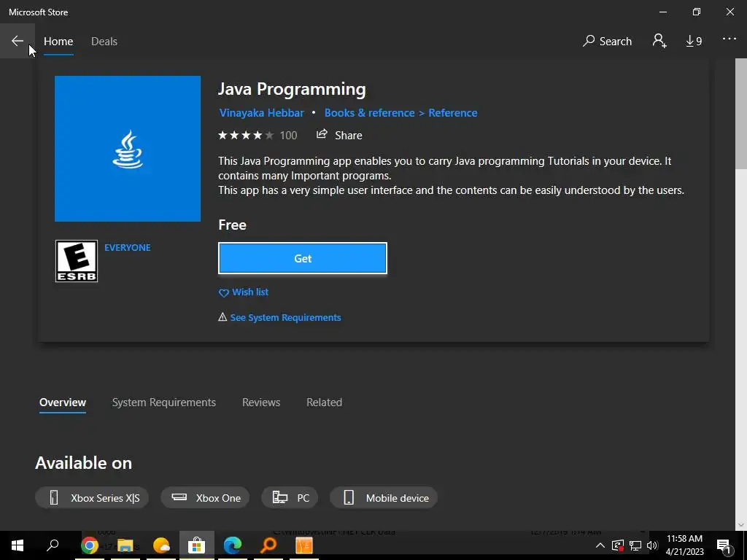Image resolution: width=747 pixels, height=560 pixels.
Task: Open File Explorer from taskbar
Action: [125, 545]
